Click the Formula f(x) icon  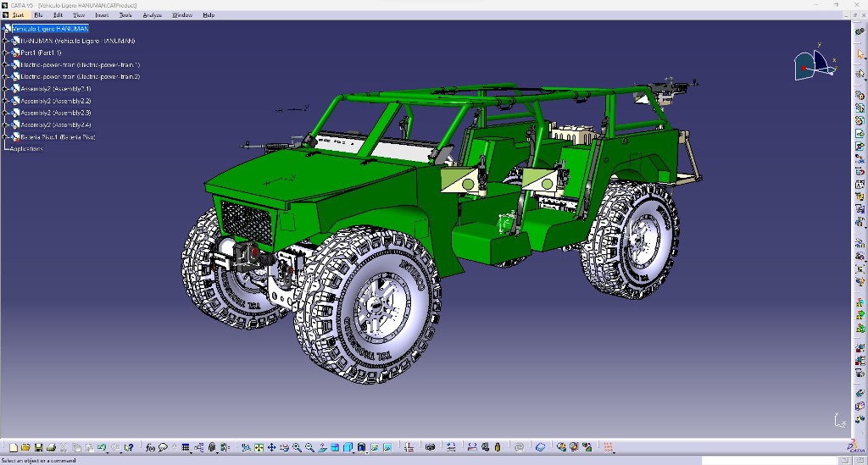click(150, 447)
